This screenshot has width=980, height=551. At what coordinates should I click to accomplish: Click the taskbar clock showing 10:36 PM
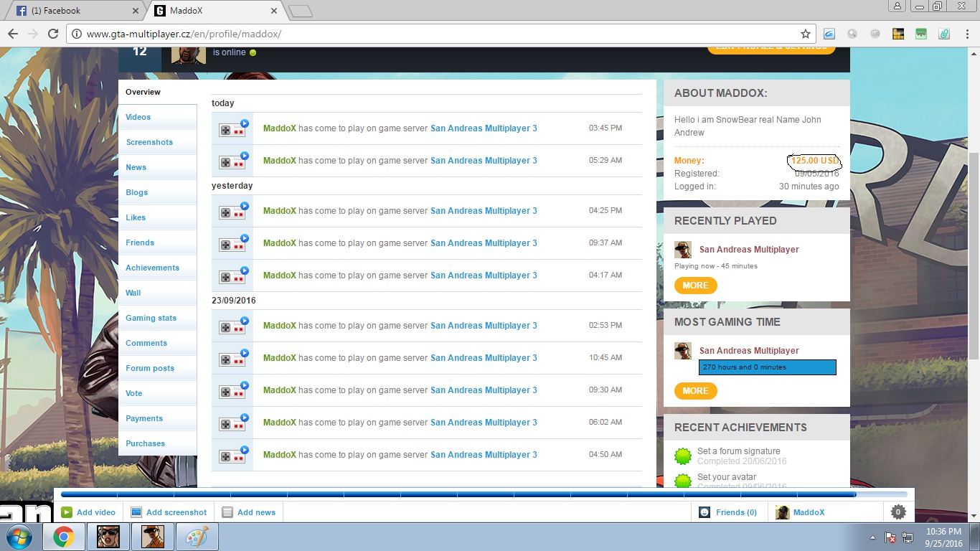943,537
